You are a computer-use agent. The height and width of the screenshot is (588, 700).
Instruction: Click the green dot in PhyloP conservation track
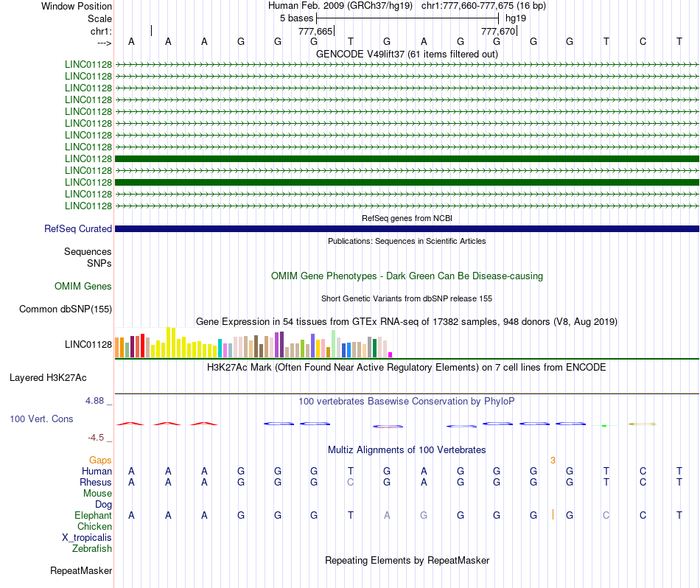coord(604,426)
